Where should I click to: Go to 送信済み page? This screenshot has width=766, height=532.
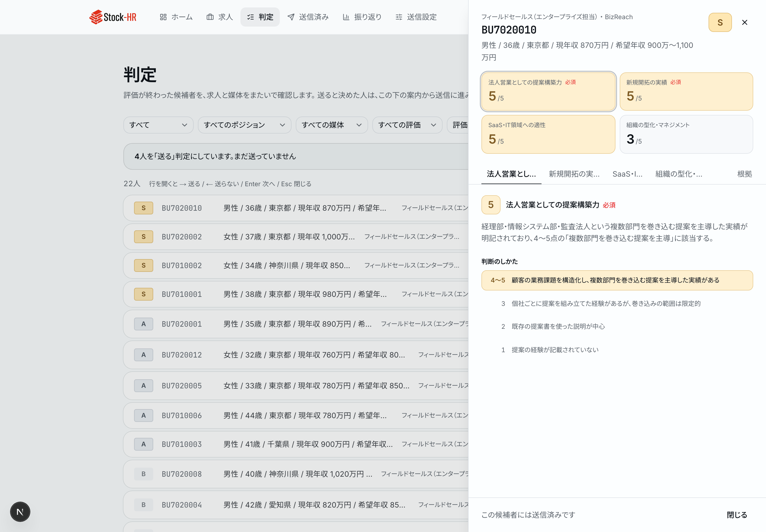308,17
